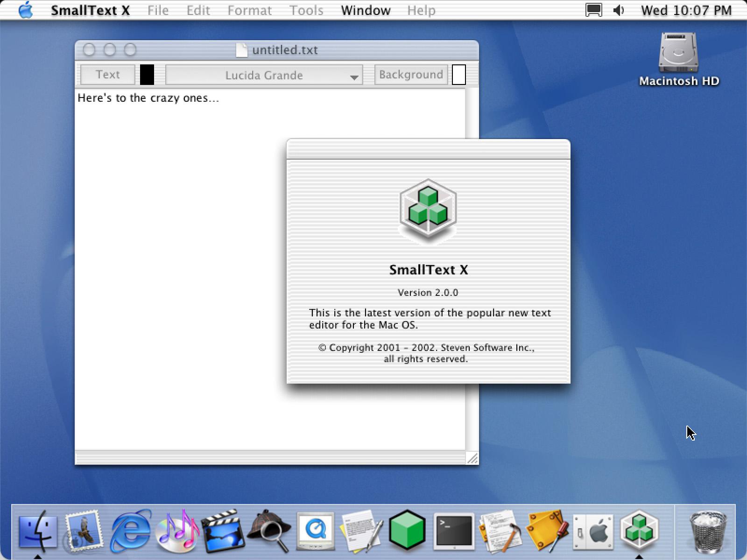Open the Trash in the Dock
The image size is (747, 560).
point(708,532)
